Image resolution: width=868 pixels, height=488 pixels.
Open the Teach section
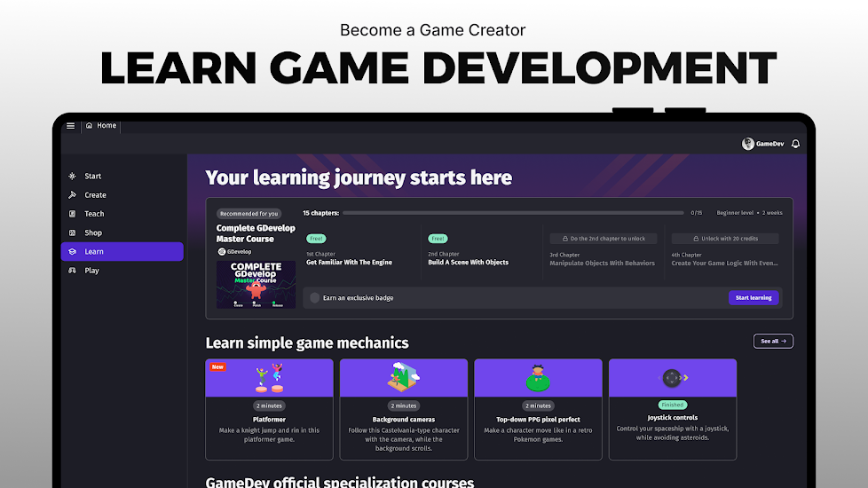(122, 214)
